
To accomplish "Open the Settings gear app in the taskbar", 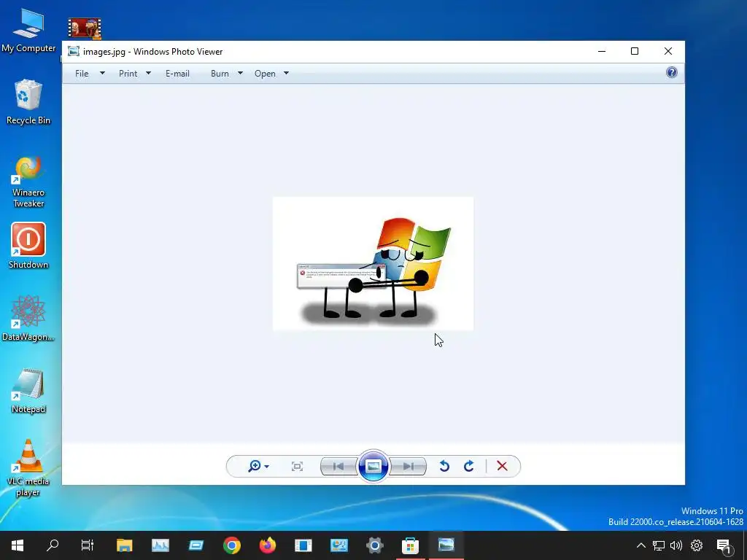I will click(x=374, y=545).
